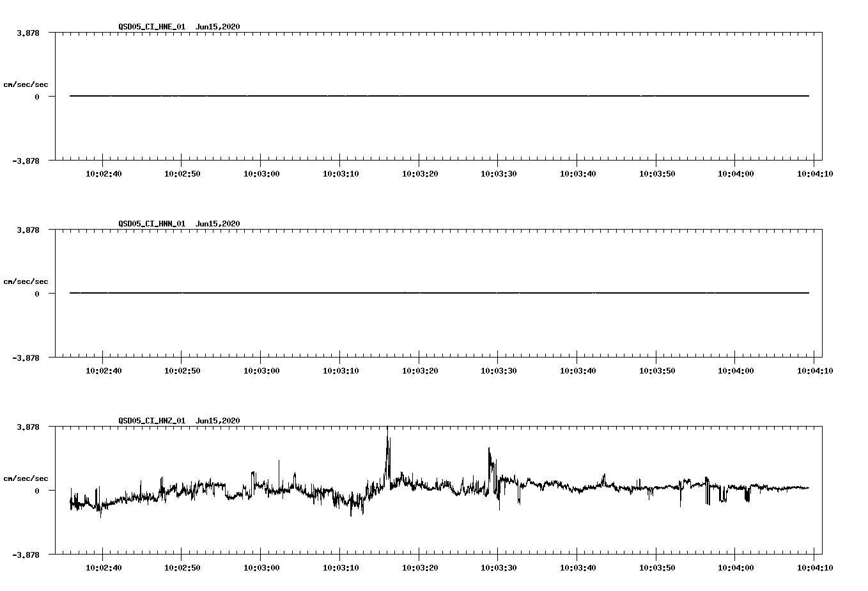Select the 0 baseline label of HNN plot
Viewport: 868px width, 591px height.
coord(37,294)
